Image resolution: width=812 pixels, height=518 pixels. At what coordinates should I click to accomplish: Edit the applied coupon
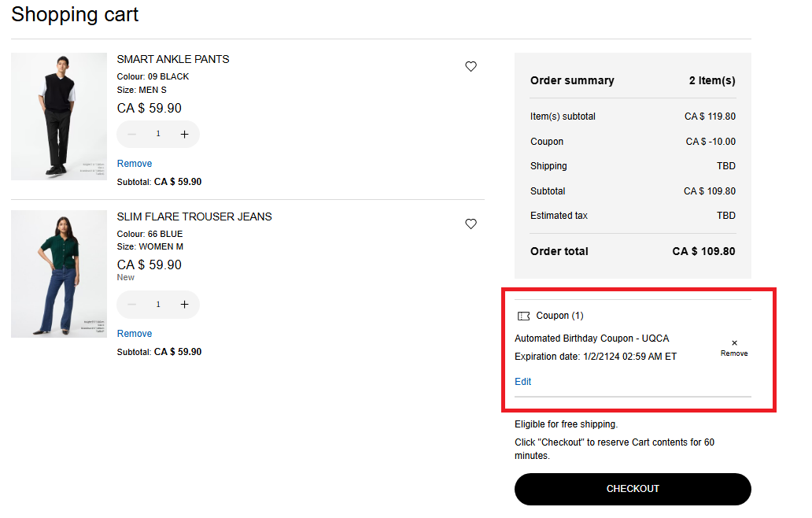click(522, 382)
